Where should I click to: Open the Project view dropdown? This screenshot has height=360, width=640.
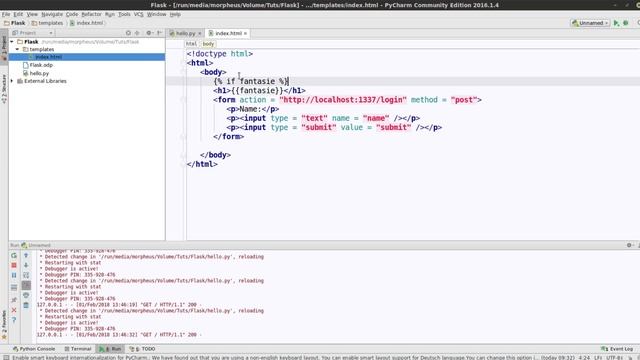click(x=33, y=33)
